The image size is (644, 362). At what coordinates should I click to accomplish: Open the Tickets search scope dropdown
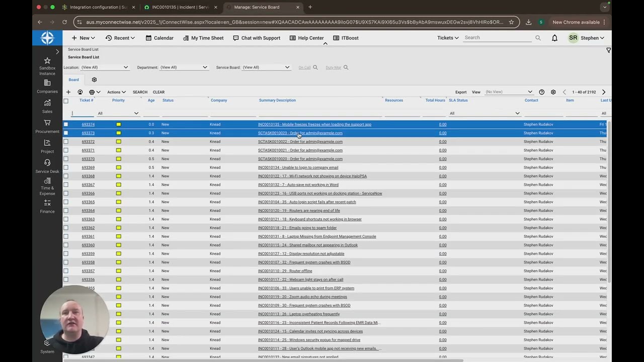(448, 38)
